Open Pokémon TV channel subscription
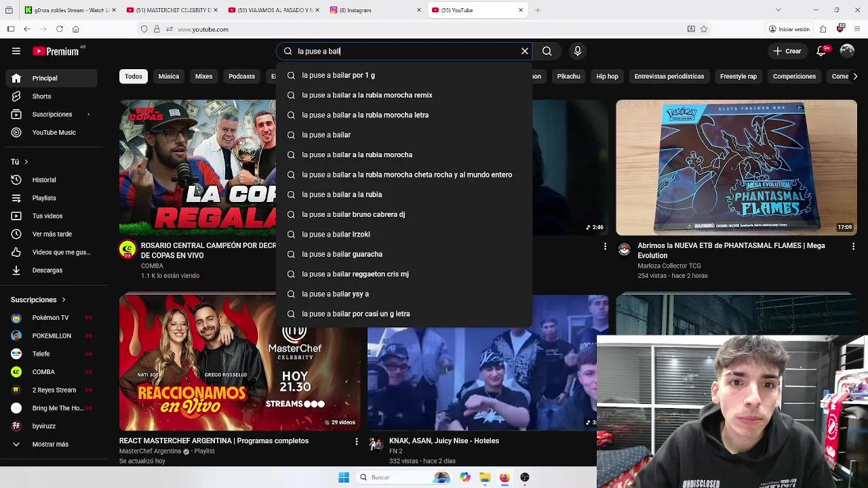 tap(52, 317)
